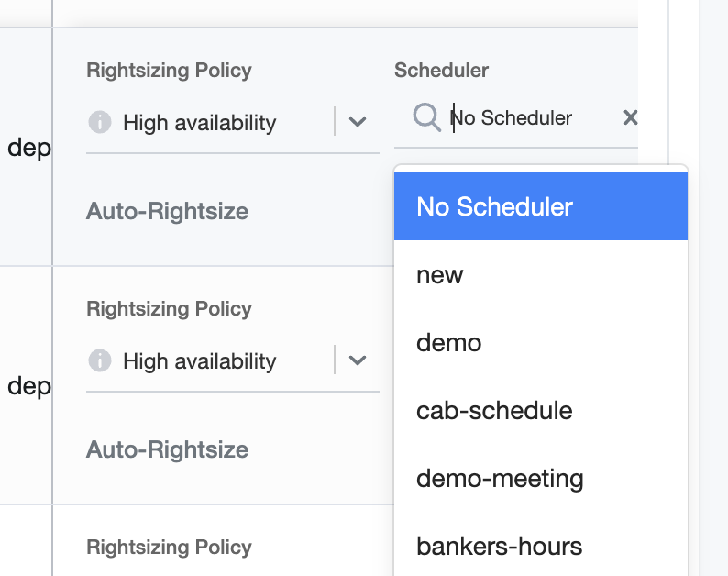
Task: Click the magnifier search icon in Scheduler field
Action: click(x=426, y=117)
